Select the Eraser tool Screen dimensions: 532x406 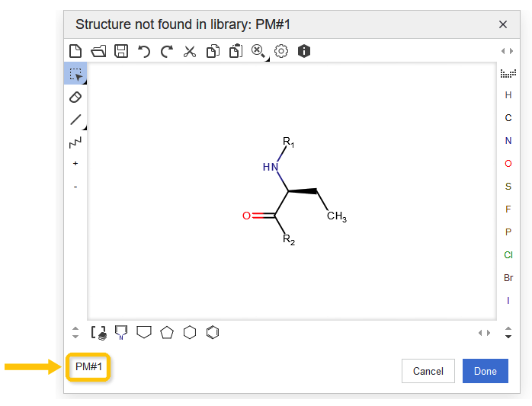(75, 97)
